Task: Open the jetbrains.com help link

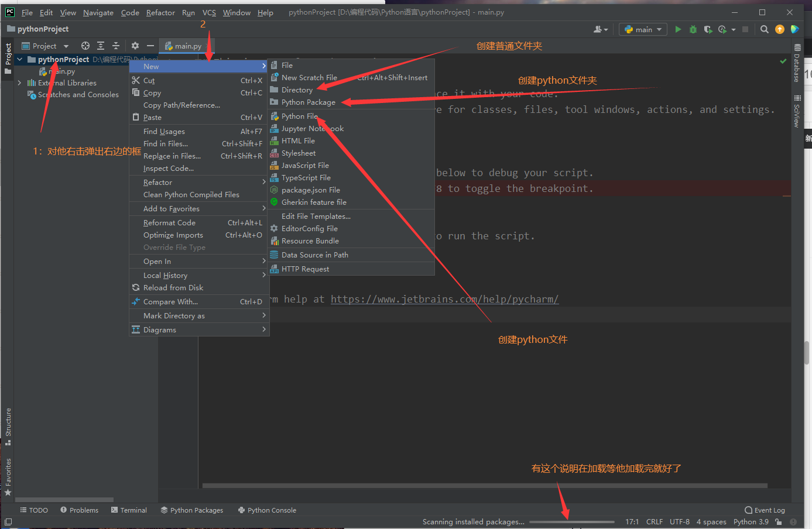Action: tap(444, 299)
